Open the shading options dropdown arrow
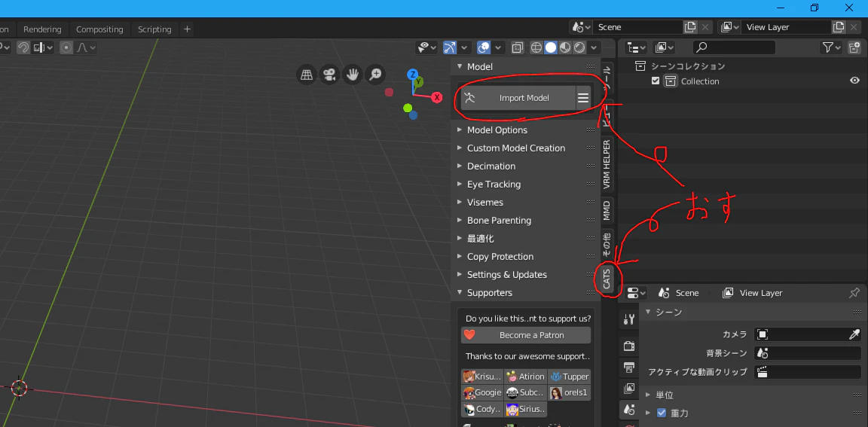The image size is (868, 427). tap(594, 47)
